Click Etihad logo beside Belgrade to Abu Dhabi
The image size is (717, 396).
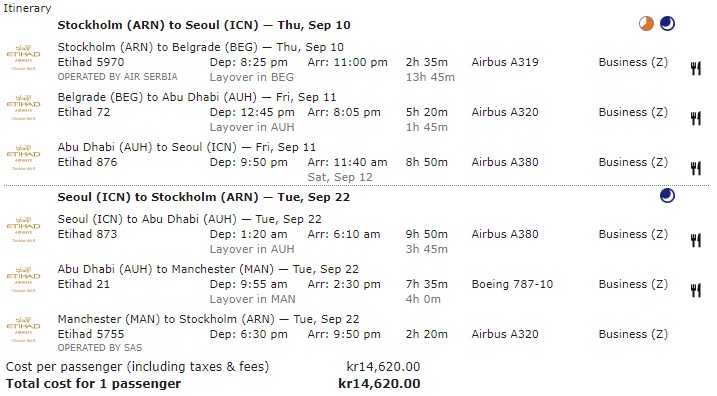pyautogui.click(x=23, y=107)
